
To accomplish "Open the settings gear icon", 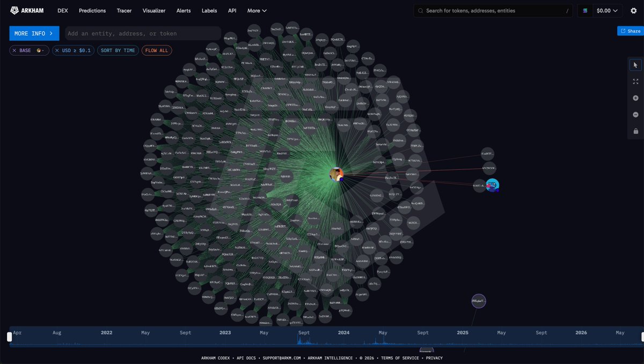I will 633,10.
